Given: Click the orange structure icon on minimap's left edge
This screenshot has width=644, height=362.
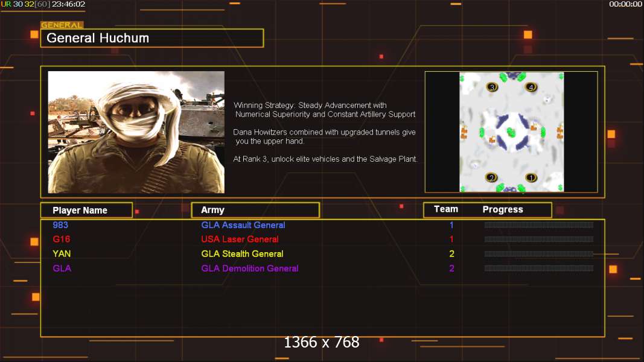Looking at the screenshot, I should pos(464,133).
